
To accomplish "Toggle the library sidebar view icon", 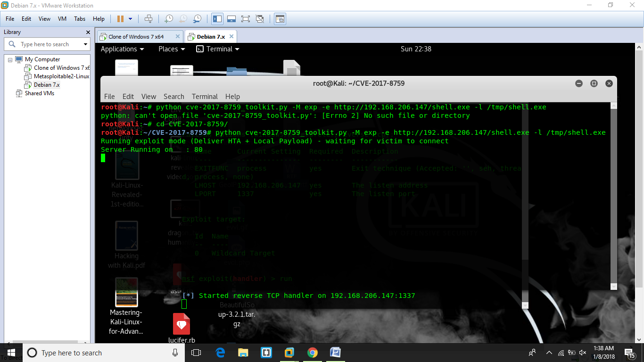I will pos(217,19).
